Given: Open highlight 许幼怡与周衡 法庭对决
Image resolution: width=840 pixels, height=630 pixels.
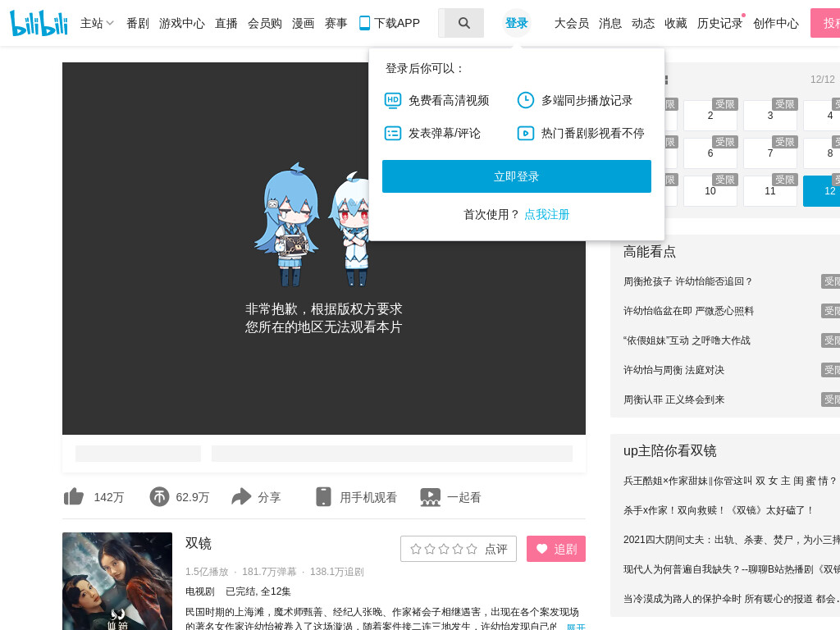Looking at the screenshot, I should 673,370.
